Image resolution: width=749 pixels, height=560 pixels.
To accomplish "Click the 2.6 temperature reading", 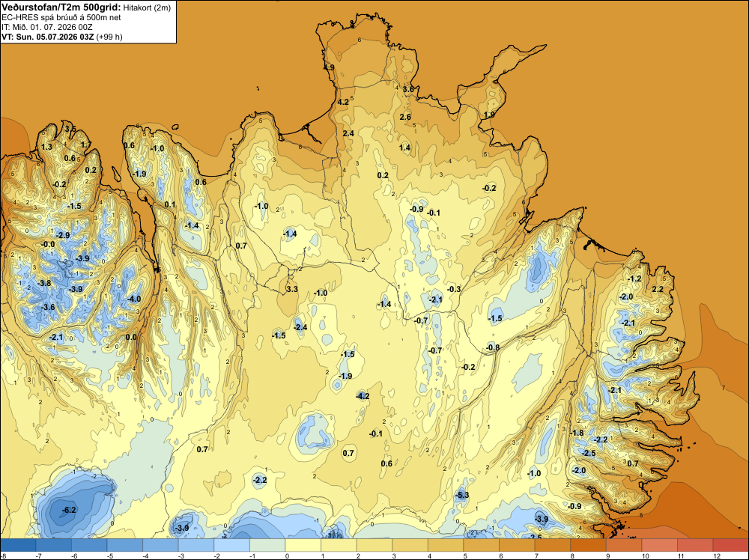I will (x=405, y=117).
